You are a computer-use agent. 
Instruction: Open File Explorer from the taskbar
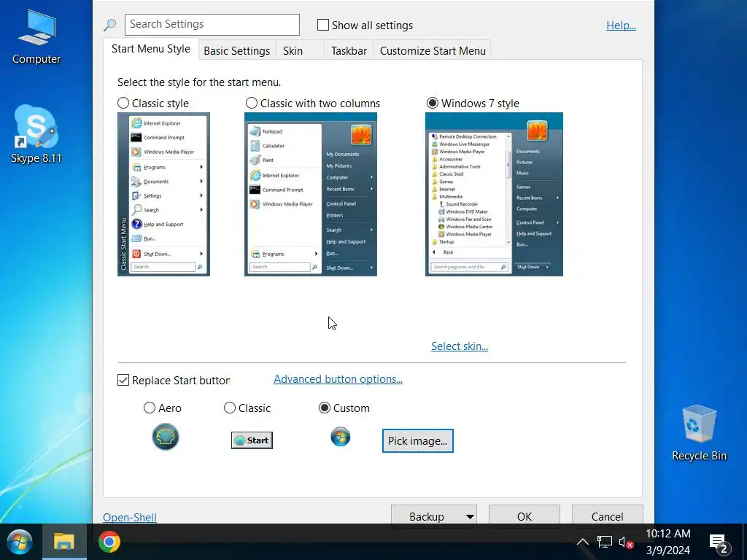pos(63,542)
